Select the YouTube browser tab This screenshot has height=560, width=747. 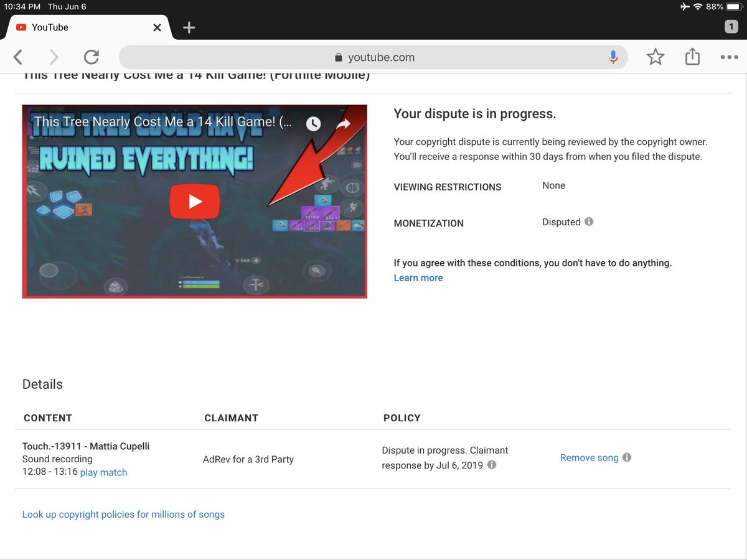[87, 27]
